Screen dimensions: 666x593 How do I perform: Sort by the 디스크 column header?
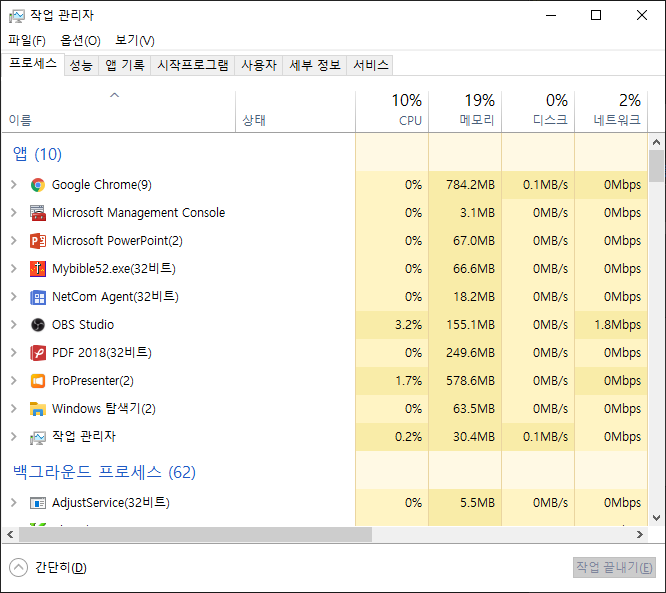pyautogui.click(x=538, y=112)
